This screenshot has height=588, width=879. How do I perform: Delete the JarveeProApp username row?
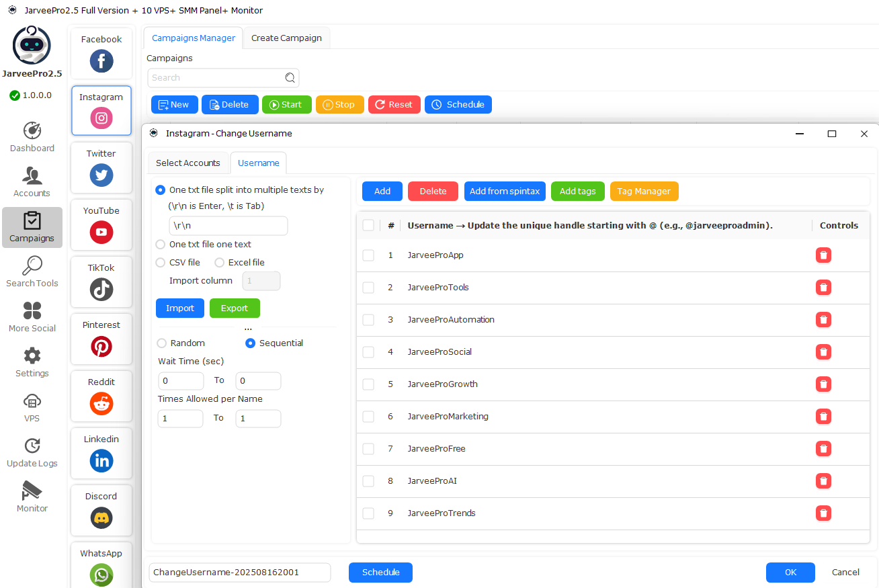coord(823,255)
